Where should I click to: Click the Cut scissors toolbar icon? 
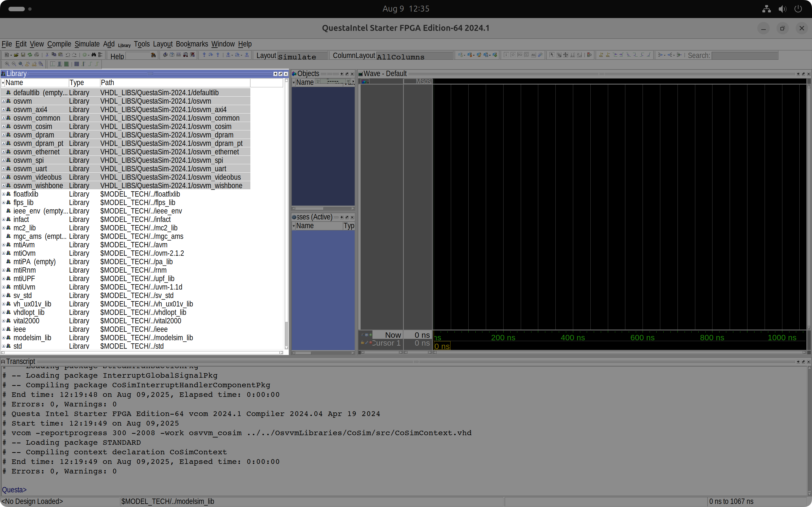tap(47, 55)
